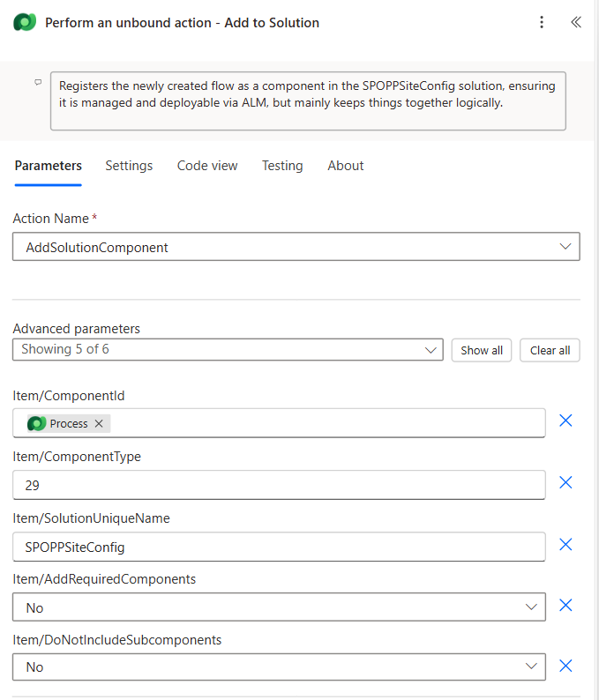Go to the Testing tab
Image resolution: width=599 pixels, height=700 pixels.
[282, 166]
